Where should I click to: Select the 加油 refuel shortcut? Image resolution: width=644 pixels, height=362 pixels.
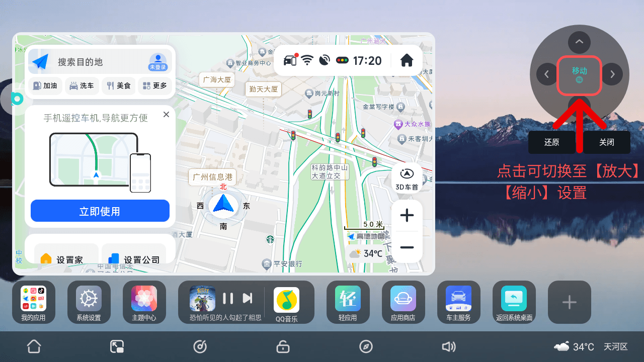[x=45, y=86]
